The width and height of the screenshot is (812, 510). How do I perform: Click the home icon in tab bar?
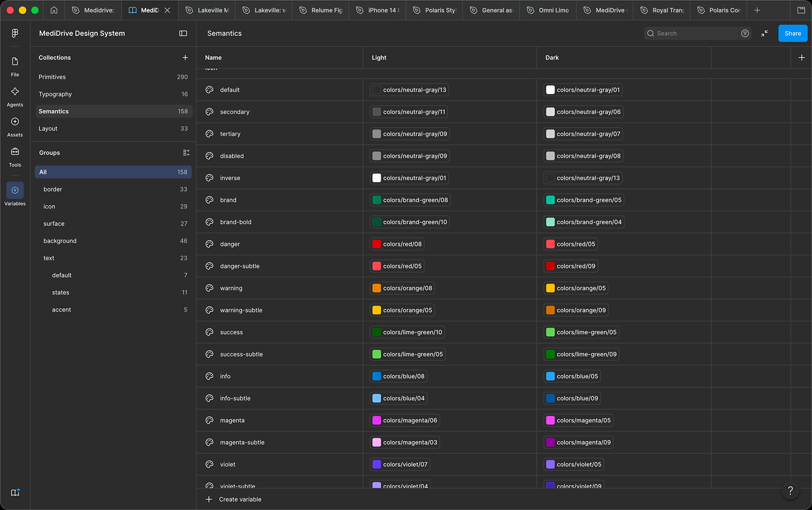pos(54,10)
